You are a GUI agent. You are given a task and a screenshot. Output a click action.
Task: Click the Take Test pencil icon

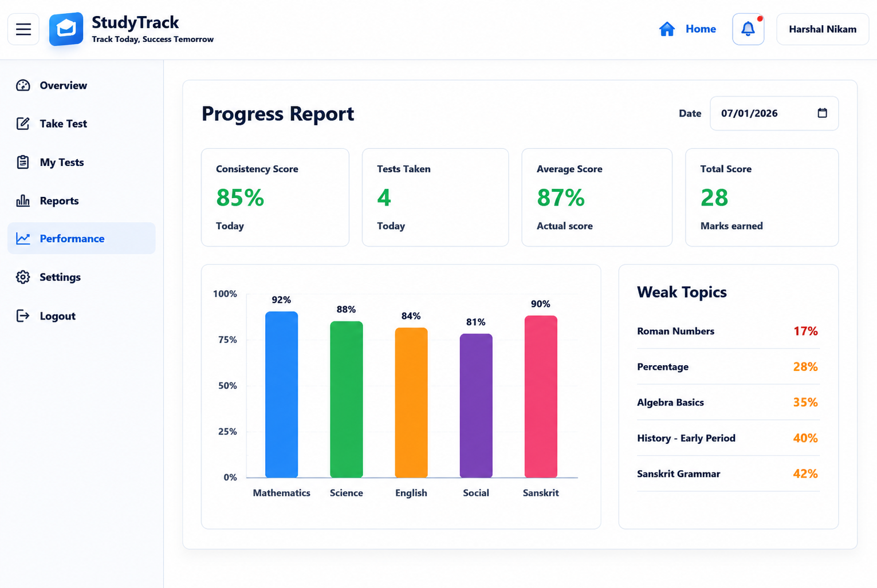23,124
